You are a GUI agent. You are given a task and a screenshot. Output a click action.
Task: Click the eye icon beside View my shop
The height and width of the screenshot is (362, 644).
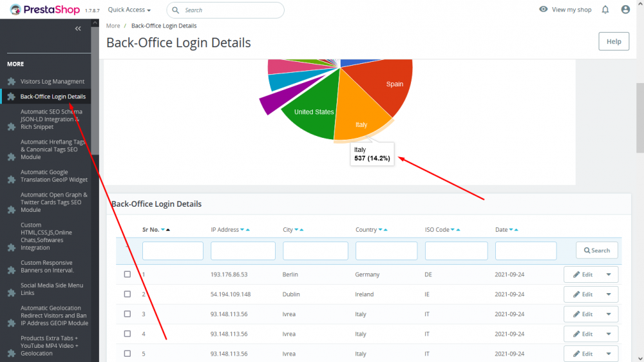pyautogui.click(x=543, y=9)
